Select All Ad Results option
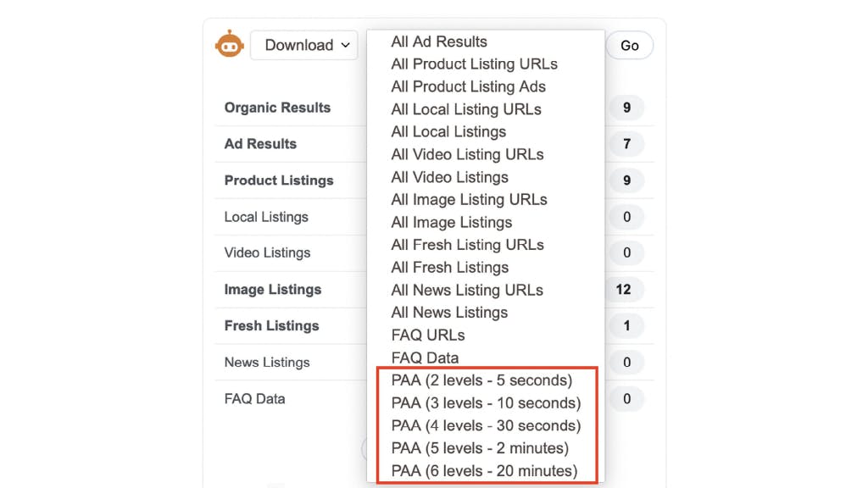 [439, 42]
